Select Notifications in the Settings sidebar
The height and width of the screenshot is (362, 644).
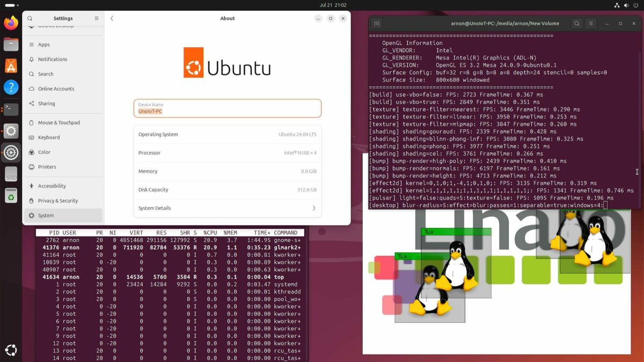[x=53, y=60]
